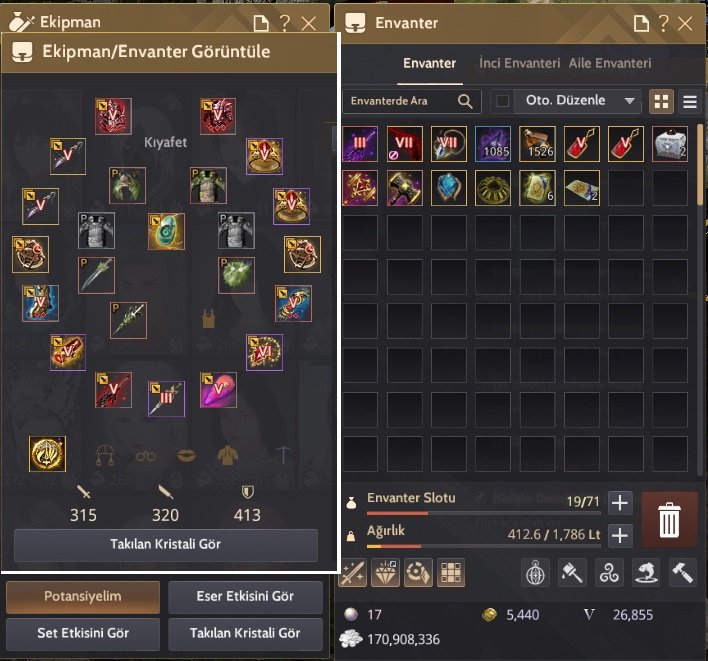Click the hammer repair icon at bottom right

[683, 573]
